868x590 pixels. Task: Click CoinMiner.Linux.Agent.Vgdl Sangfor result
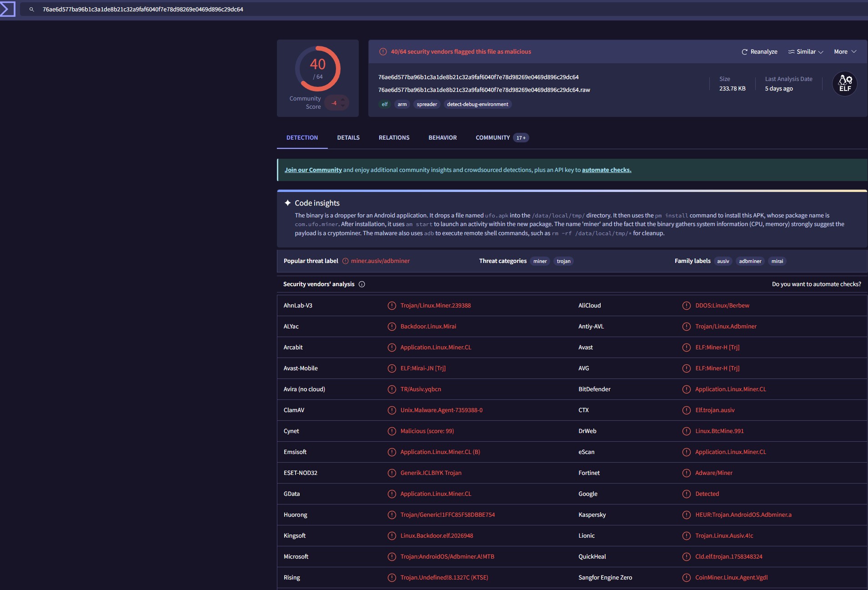click(731, 578)
